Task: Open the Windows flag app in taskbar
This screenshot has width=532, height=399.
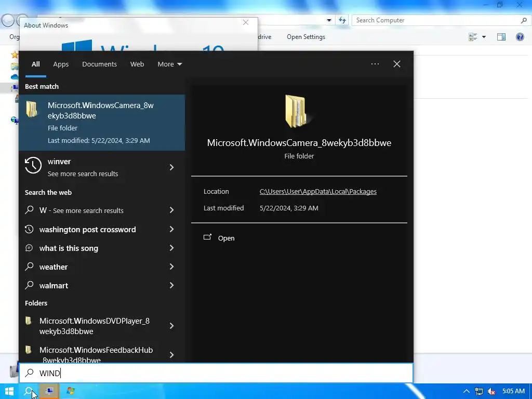Action: pyautogui.click(x=70, y=391)
